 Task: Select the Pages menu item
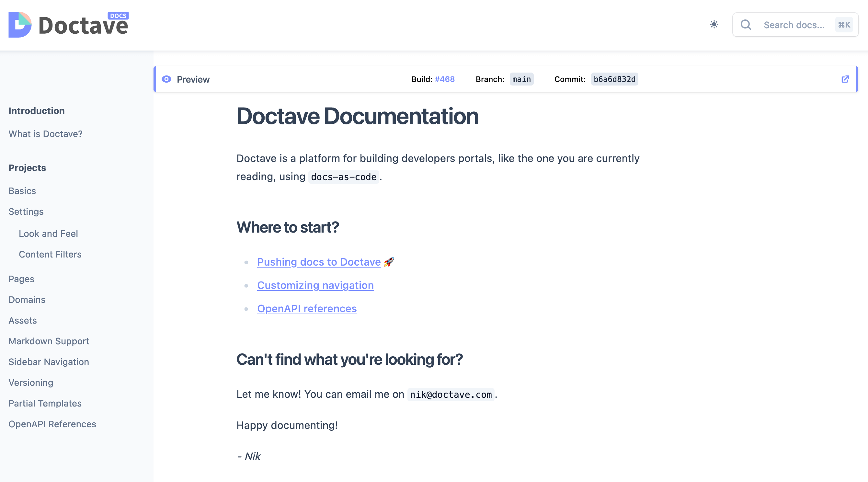pyautogui.click(x=21, y=278)
